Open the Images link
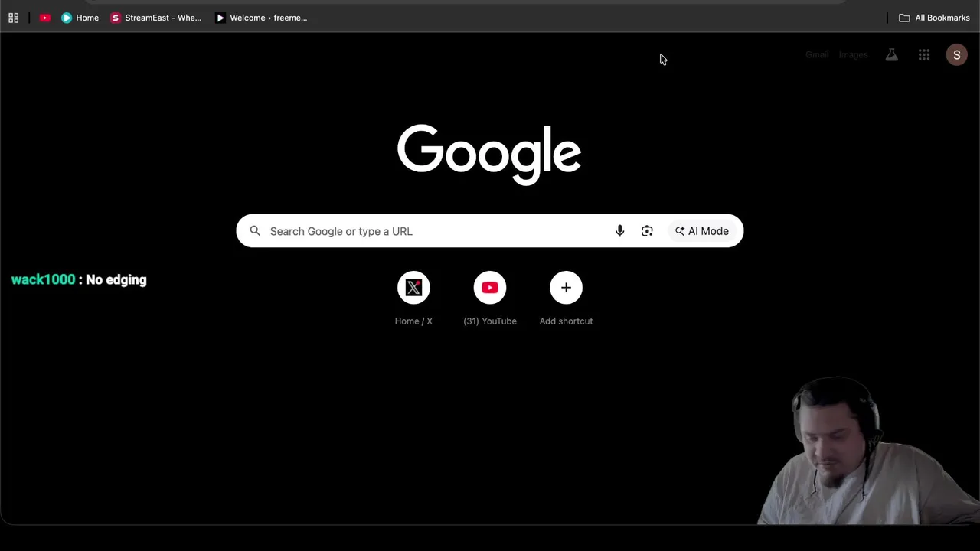Screen dimensions: 980x551 tap(853, 55)
